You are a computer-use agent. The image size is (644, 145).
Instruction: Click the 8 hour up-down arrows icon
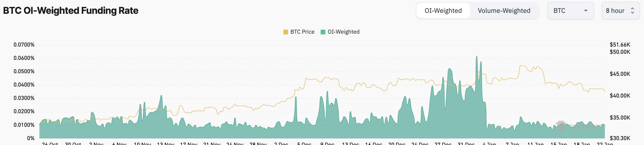(632, 11)
